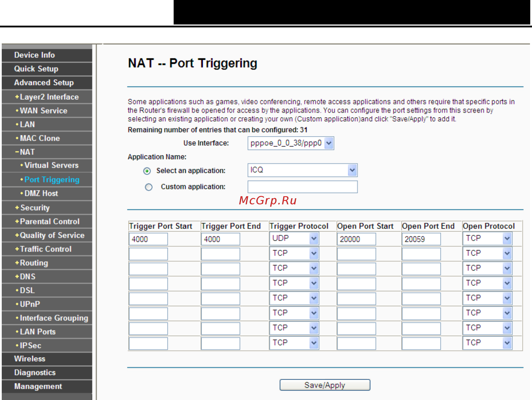
Task: Click fifth row Trigger Port End field
Action: 221,299
